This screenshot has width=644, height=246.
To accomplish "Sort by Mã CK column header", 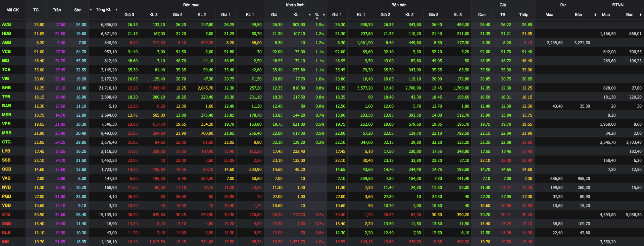I will click(13, 10).
